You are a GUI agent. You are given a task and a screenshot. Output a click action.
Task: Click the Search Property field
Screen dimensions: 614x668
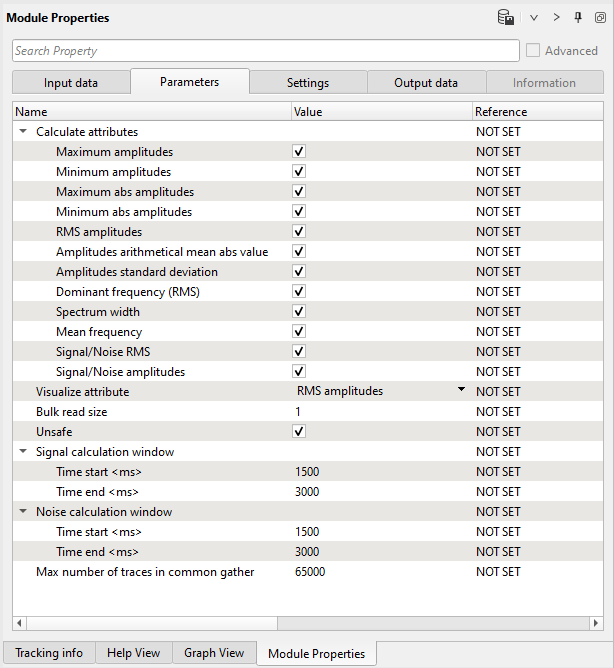tap(265, 51)
